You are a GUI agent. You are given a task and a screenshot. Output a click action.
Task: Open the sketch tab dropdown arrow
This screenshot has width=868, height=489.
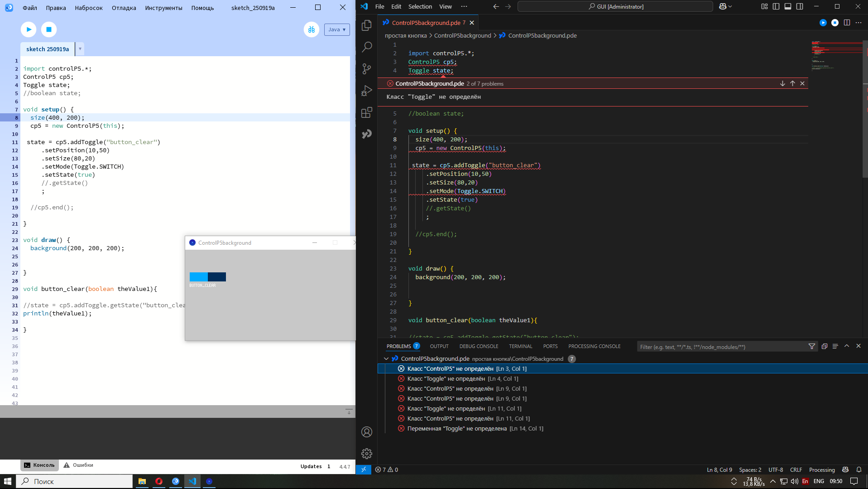(x=80, y=49)
